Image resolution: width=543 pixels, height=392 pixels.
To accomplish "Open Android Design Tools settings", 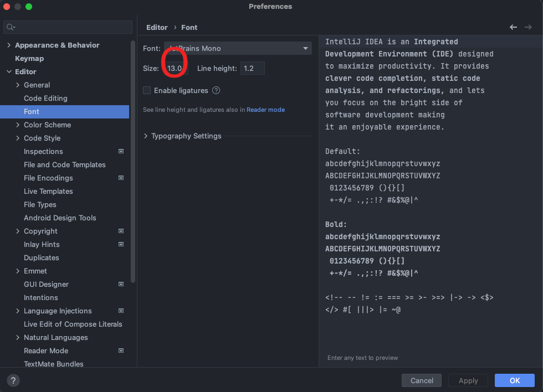I will click(x=60, y=218).
